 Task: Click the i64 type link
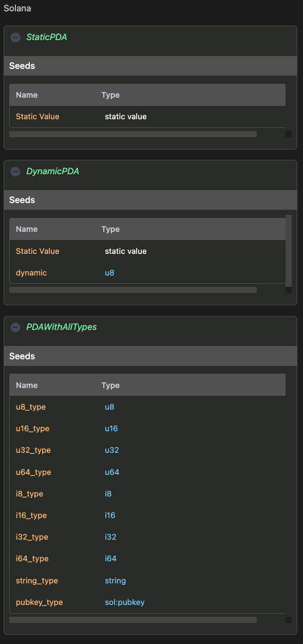(110, 558)
